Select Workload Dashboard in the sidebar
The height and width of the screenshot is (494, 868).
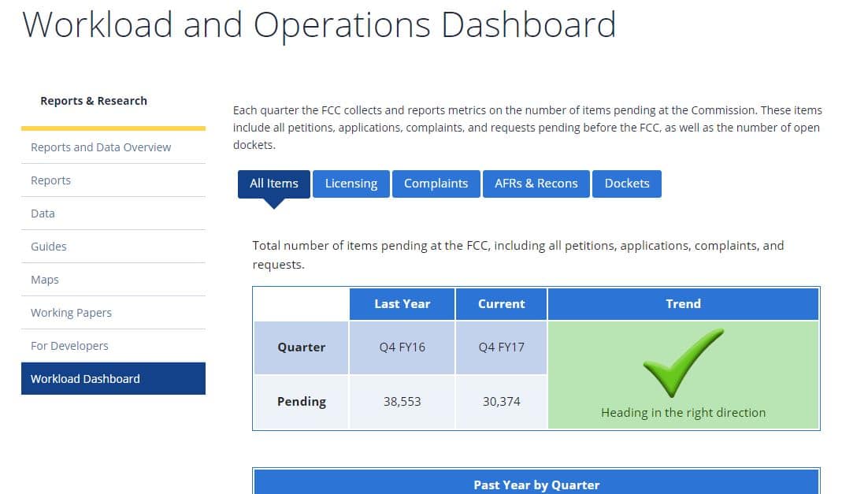pyautogui.click(x=85, y=379)
